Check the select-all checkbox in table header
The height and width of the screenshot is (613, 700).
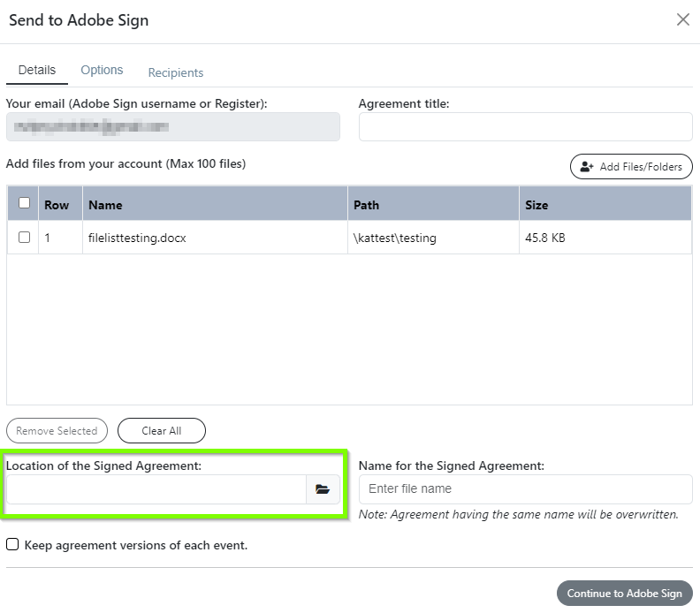click(24, 203)
